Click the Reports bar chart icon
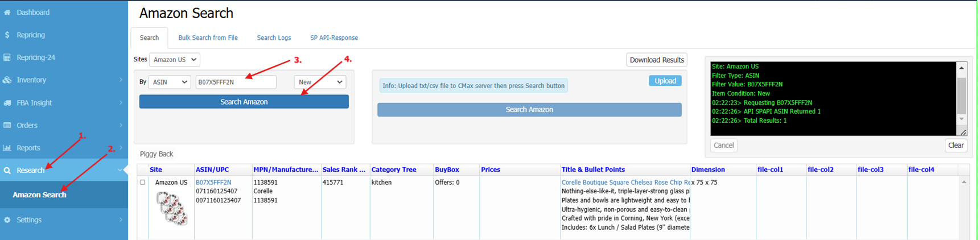The image size is (980, 240). coord(7,148)
